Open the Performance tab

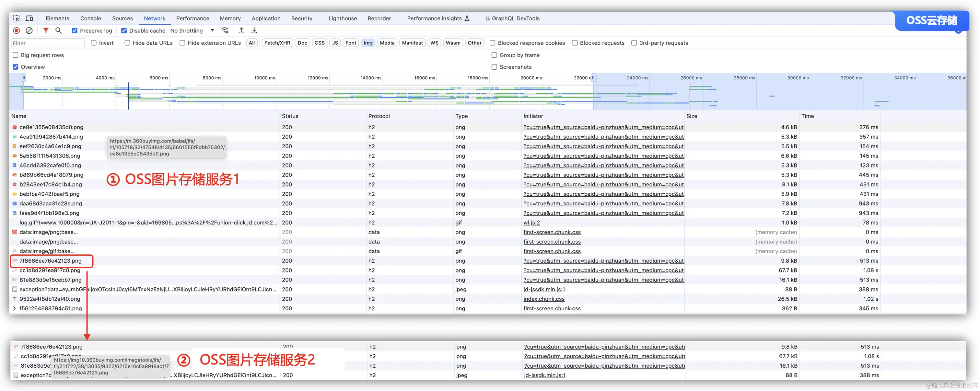192,18
